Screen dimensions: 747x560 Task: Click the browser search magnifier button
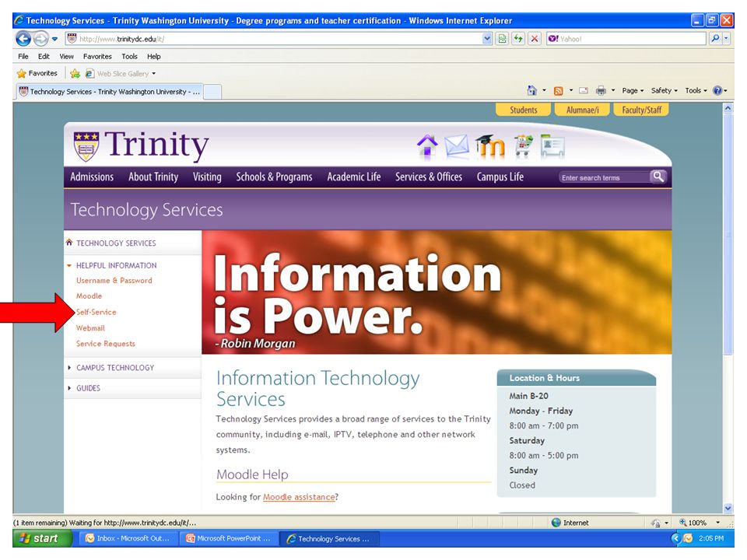click(x=715, y=39)
